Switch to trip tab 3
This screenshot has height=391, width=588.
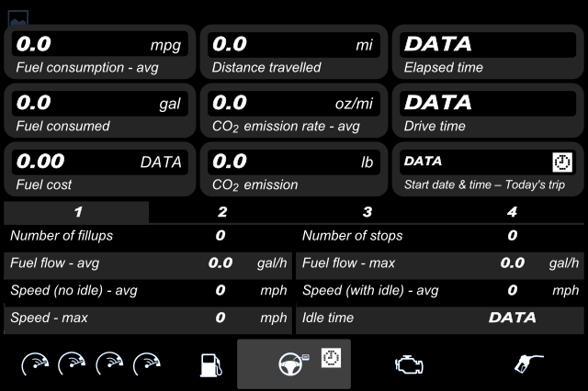tap(367, 212)
